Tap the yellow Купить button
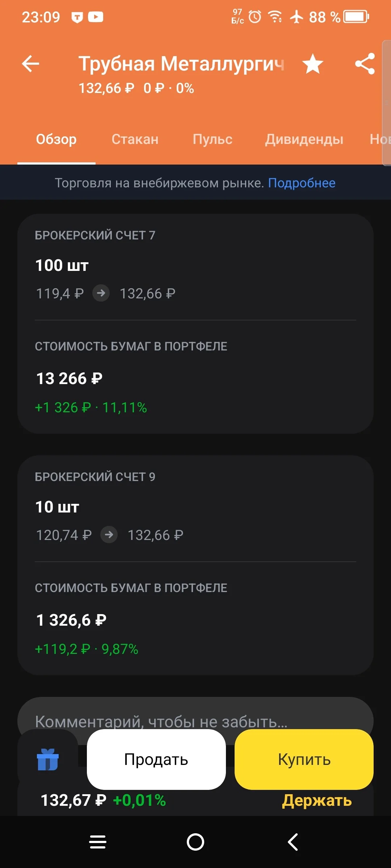This screenshot has height=868, width=391. (x=304, y=759)
